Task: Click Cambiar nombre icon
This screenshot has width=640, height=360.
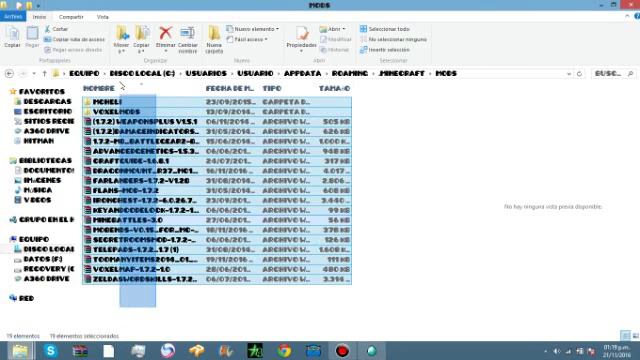Action: [x=187, y=33]
